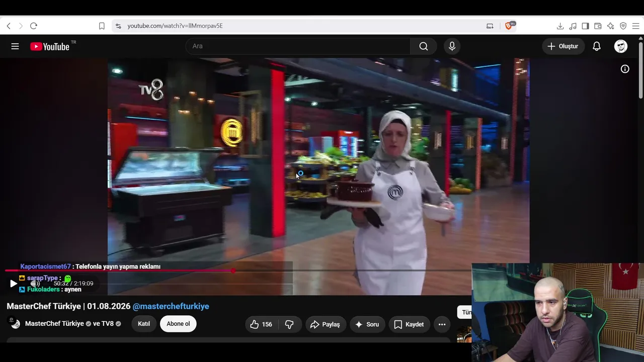The width and height of the screenshot is (644, 362).
Task: Click chat username sarapType
Action: 42,278
